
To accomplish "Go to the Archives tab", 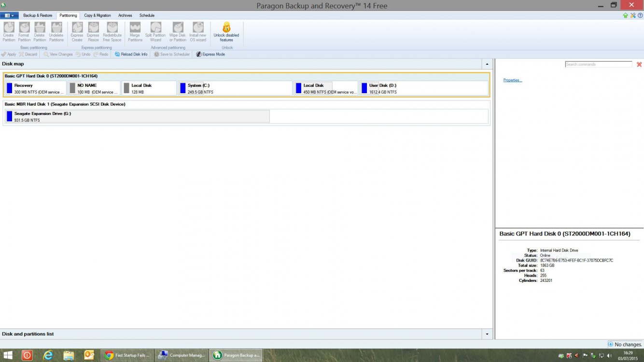I will click(125, 15).
